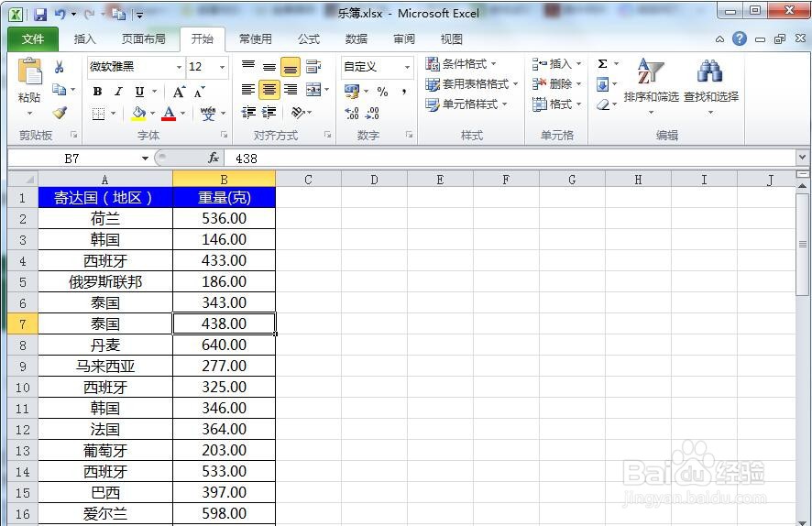Click the Save icon in quick access toolbar
The image size is (812, 526).
pyautogui.click(x=40, y=15)
